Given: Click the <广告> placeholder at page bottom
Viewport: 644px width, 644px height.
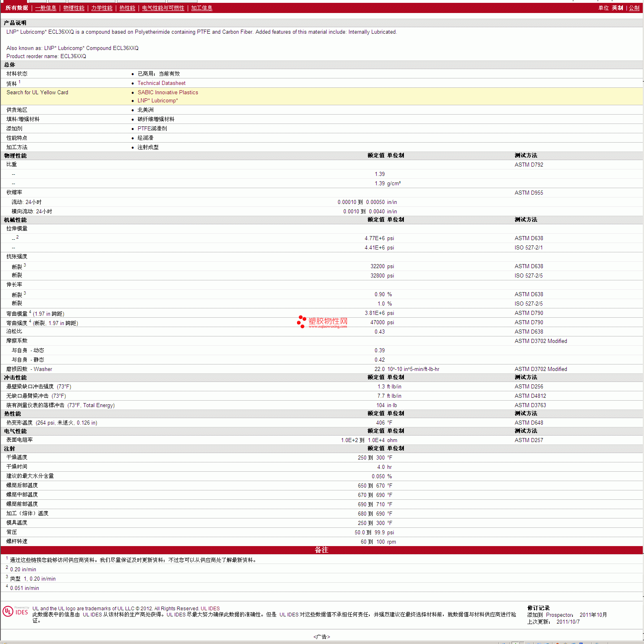Looking at the screenshot, I should [322, 637].
